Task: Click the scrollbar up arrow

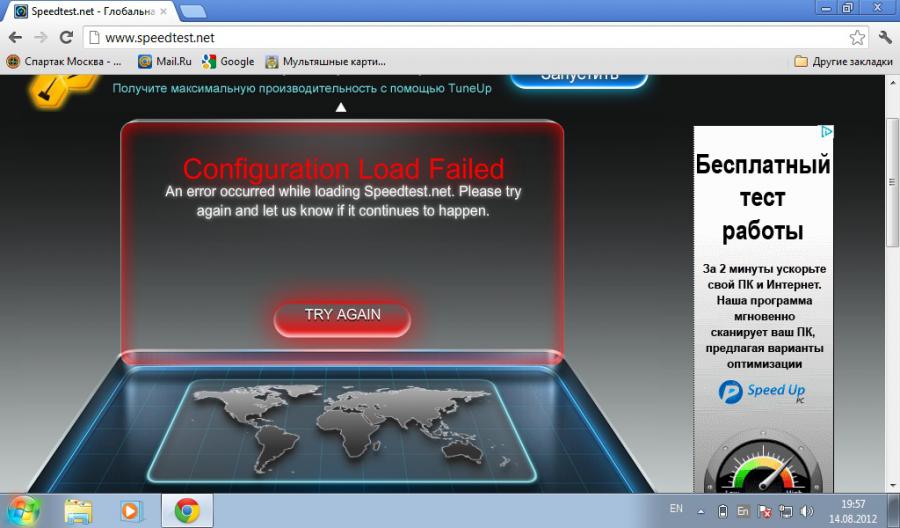Action: (892, 83)
